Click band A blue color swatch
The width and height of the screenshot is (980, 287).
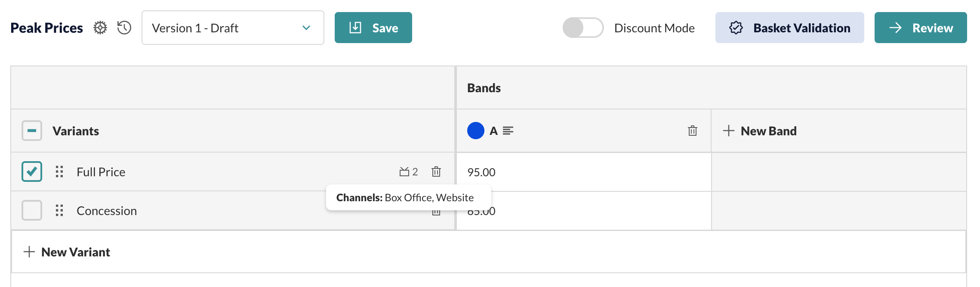point(476,131)
